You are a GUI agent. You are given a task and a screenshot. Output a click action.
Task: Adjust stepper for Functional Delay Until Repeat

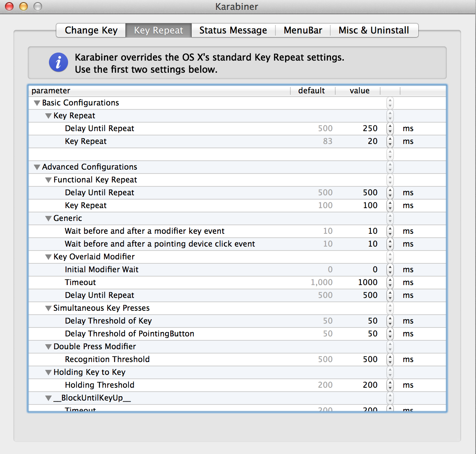pyautogui.click(x=390, y=193)
